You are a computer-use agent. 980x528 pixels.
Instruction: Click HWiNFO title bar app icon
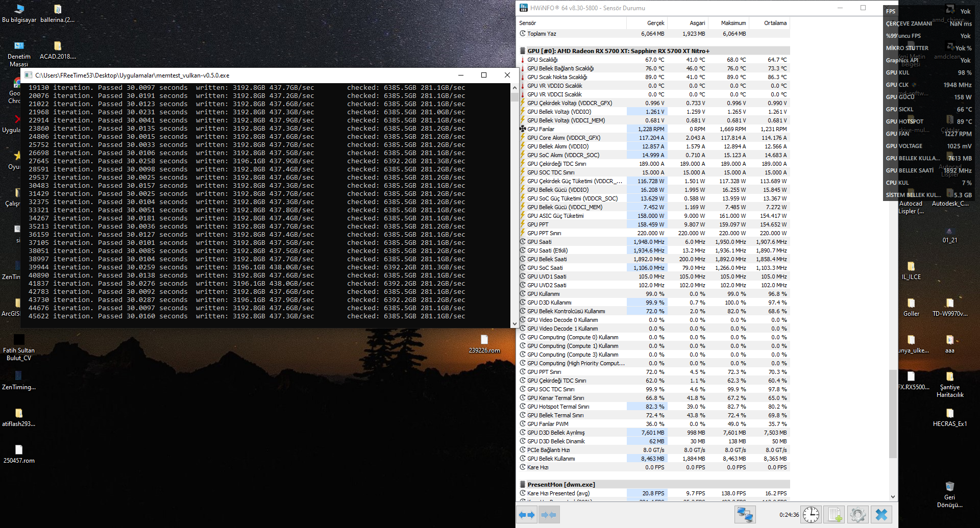click(523, 8)
